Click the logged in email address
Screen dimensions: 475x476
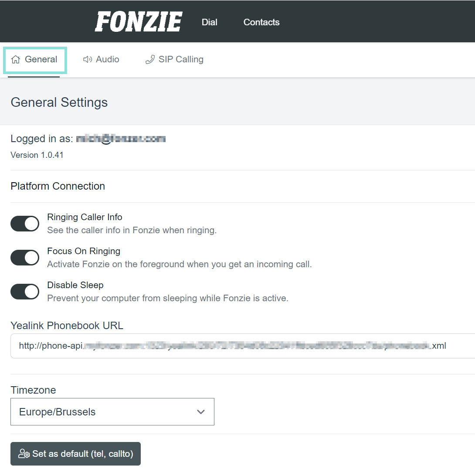click(121, 139)
